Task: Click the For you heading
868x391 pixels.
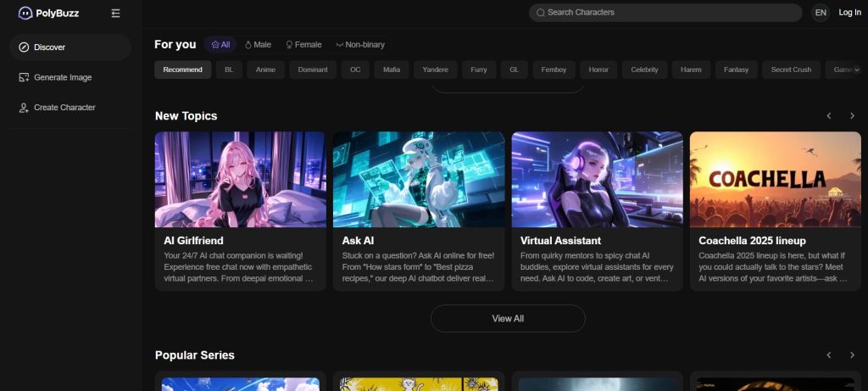Action: click(175, 45)
